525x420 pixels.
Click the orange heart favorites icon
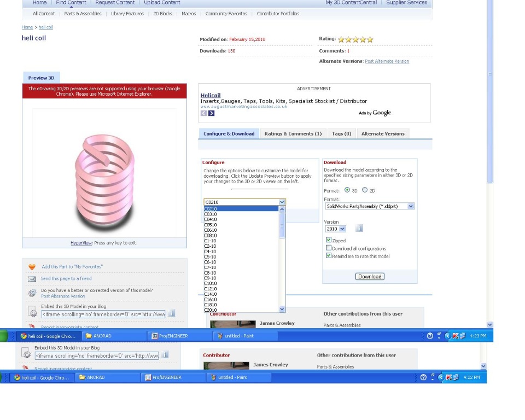[32, 267]
